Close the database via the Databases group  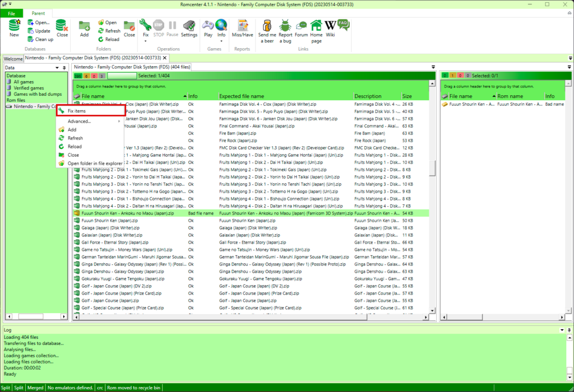click(x=62, y=28)
